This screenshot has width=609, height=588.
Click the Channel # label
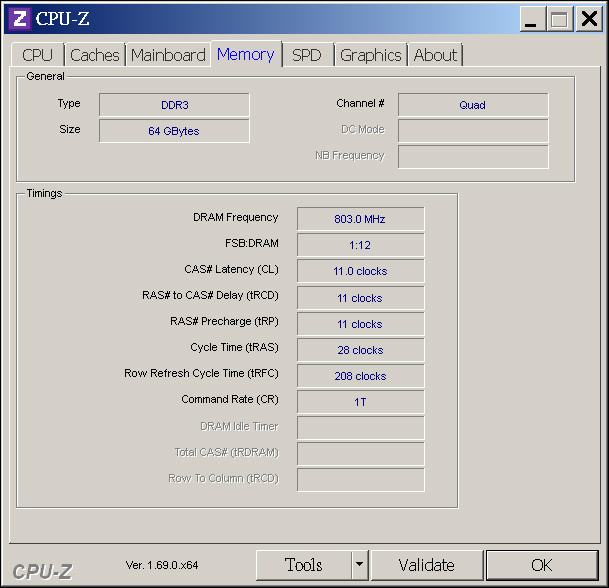pyautogui.click(x=360, y=103)
